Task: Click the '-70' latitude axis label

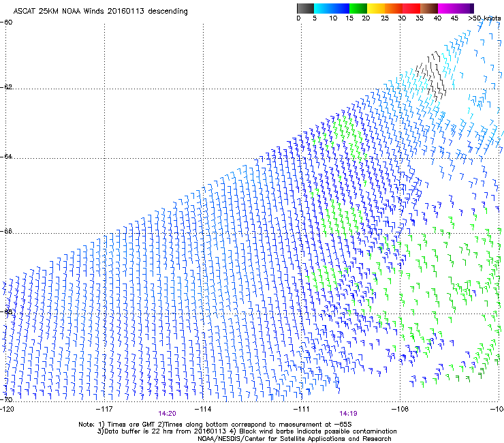Action: pyautogui.click(x=6, y=400)
